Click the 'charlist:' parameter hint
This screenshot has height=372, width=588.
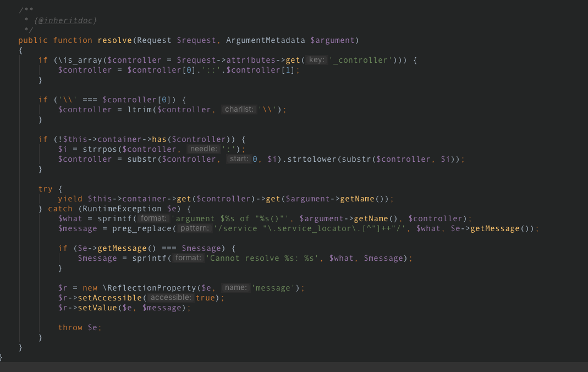point(239,110)
